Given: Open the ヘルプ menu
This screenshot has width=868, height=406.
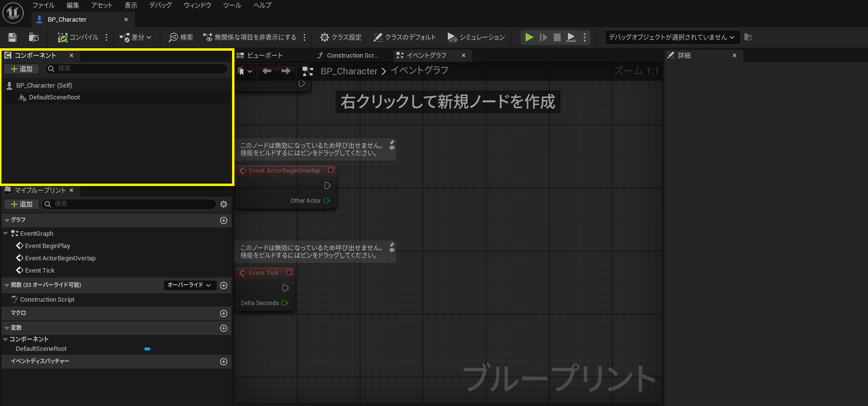Looking at the screenshot, I should [x=262, y=5].
